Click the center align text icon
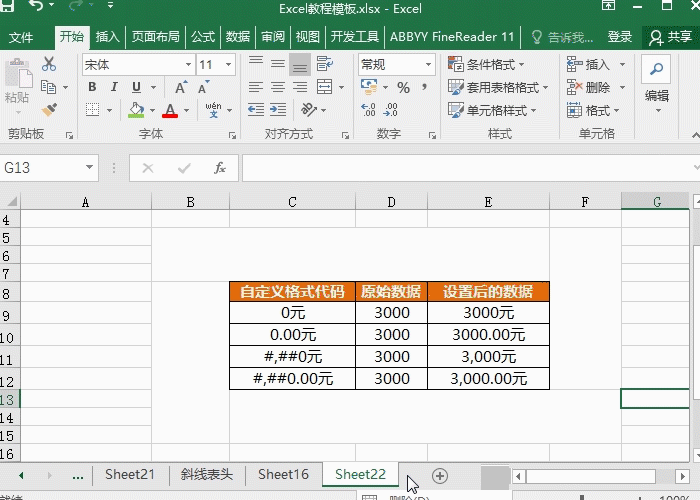This screenshot has height=500, width=700. coord(277,88)
